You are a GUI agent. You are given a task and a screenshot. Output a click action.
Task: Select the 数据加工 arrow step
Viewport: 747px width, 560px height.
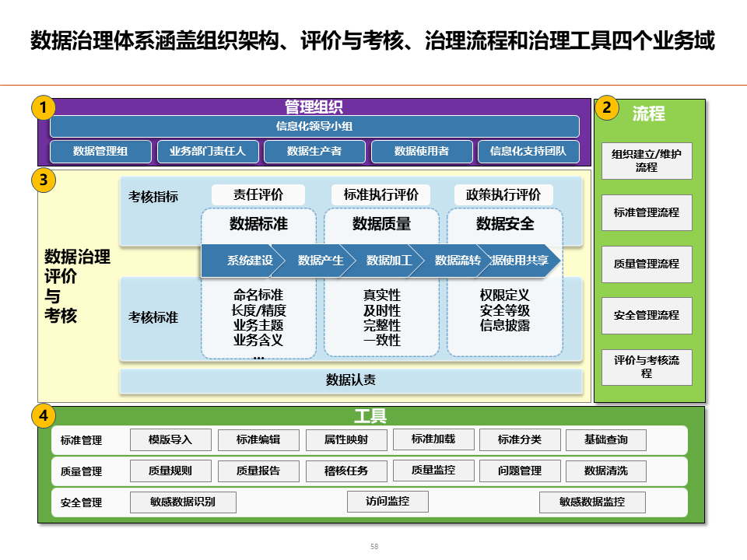pyautogui.click(x=383, y=261)
